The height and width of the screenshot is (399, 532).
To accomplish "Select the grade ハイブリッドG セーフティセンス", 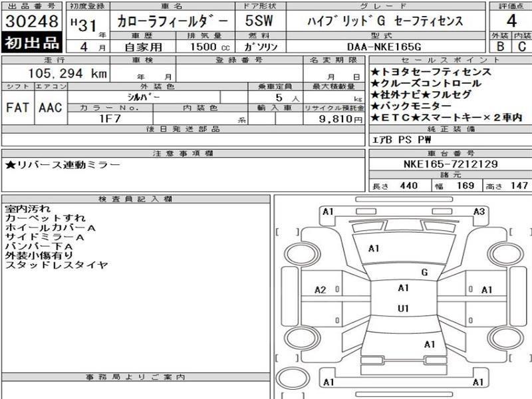I will click(x=385, y=21).
